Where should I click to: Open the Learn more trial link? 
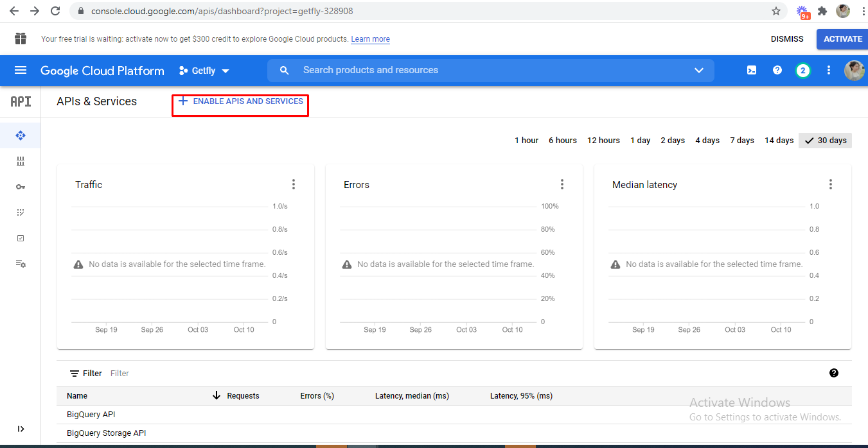pos(370,39)
